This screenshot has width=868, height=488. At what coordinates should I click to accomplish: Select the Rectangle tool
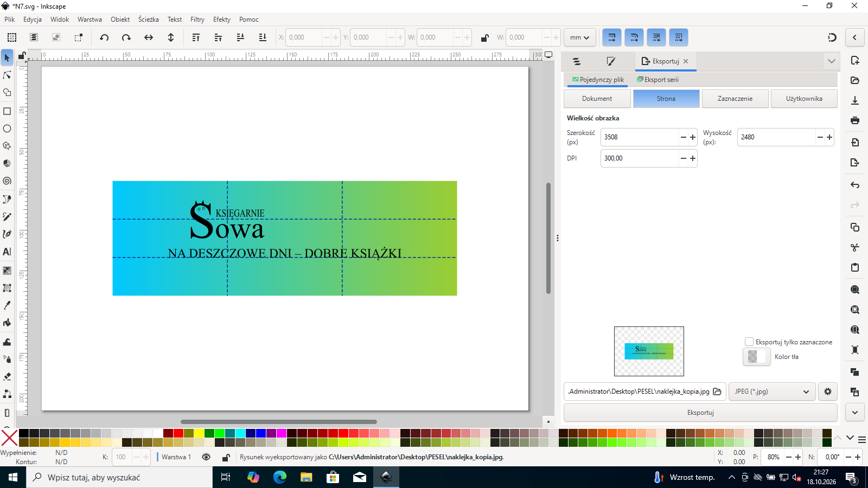coord(7,111)
